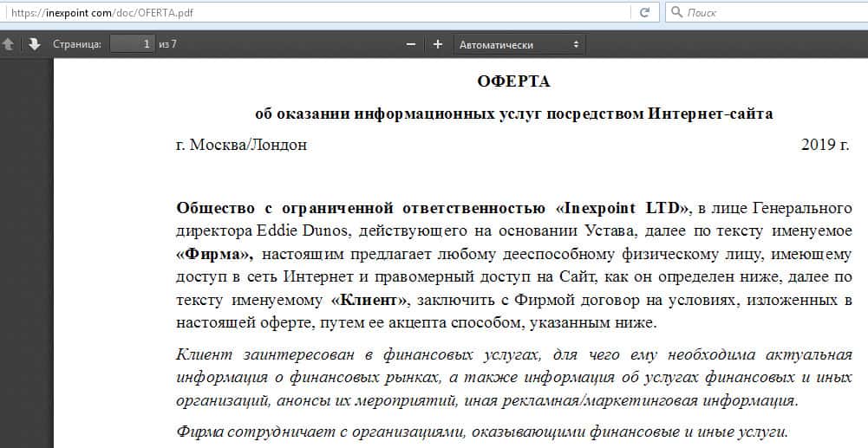The width and height of the screenshot is (868, 448).
Task: Click the page number input field
Action: click(133, 43)
